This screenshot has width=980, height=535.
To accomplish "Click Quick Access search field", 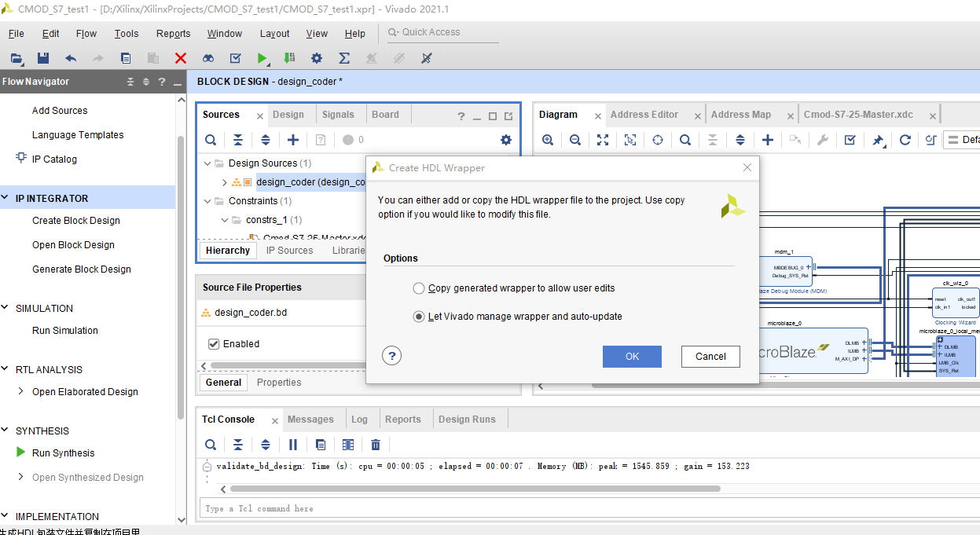I will tap(443, 32).
